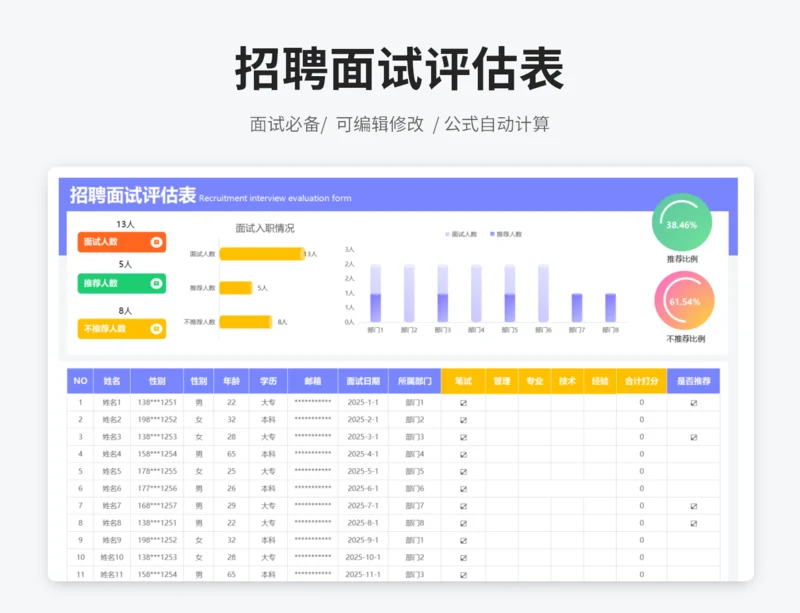Click the 13人 count above 面试人数 badge

point(125,224)
